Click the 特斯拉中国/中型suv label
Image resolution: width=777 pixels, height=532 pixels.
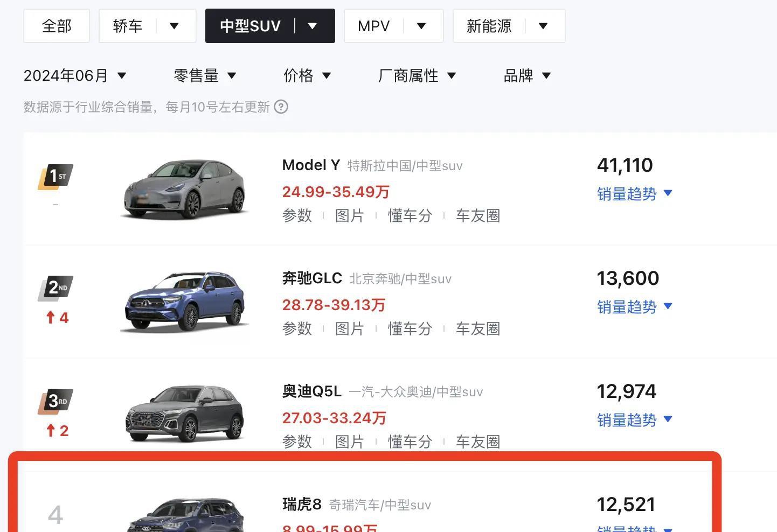click(405, 166)
